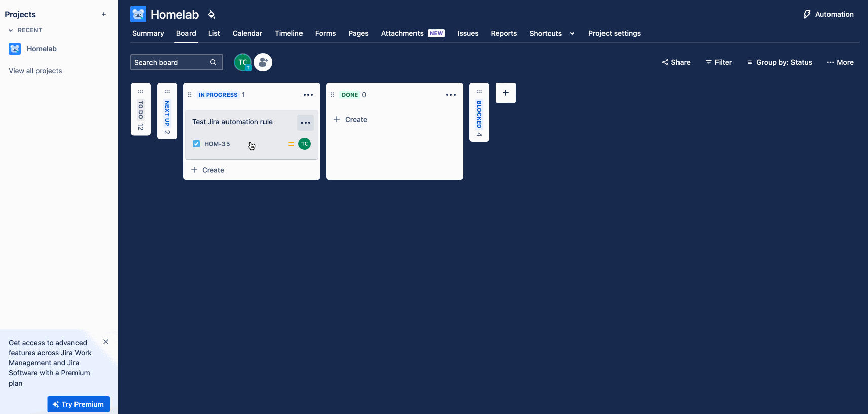The width and height of the screenshot is (868, 414).
Task: Click the Share button
Action: tap(676, 62)
